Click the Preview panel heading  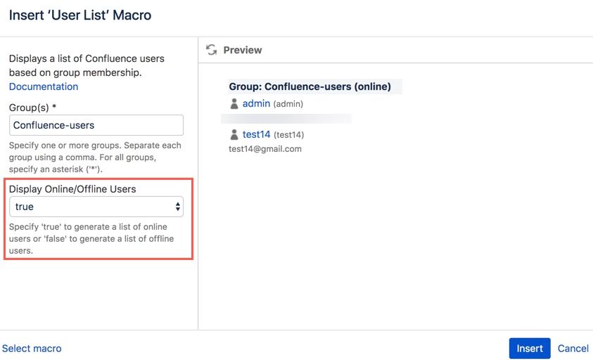tap(242, 50)
